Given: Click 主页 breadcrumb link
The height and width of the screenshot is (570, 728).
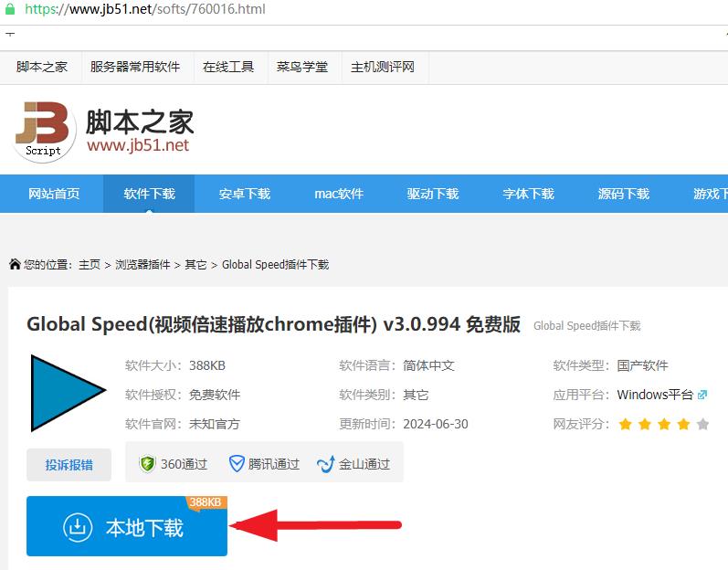Looking at the screenshot, I should tap(90, 265).
